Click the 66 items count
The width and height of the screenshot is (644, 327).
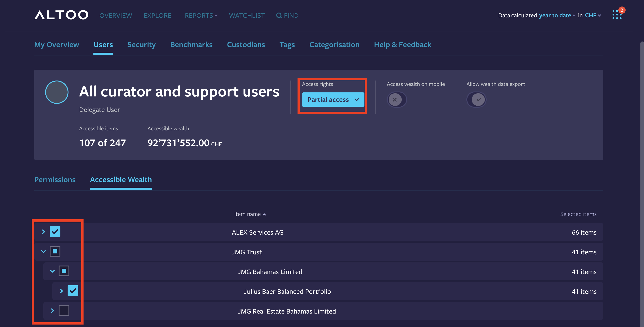click(584, 232)
